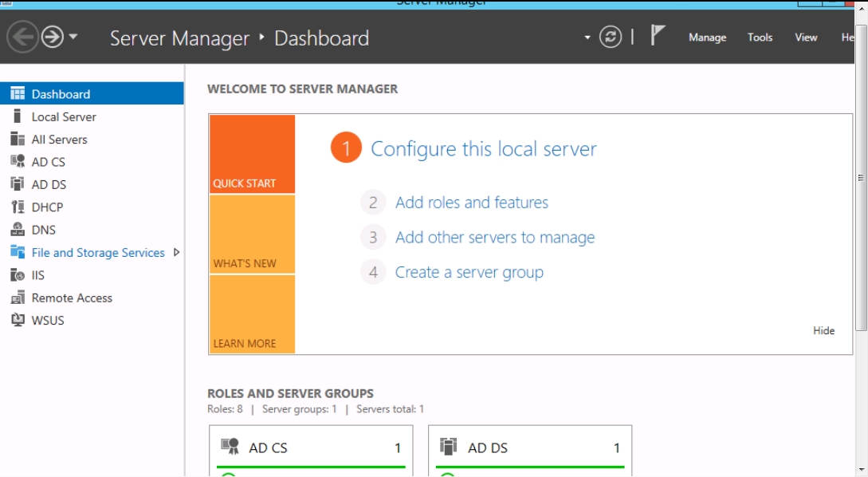
Task: Click Dashboard in the breadcrumb title
Action: click(x=322, y=38)
